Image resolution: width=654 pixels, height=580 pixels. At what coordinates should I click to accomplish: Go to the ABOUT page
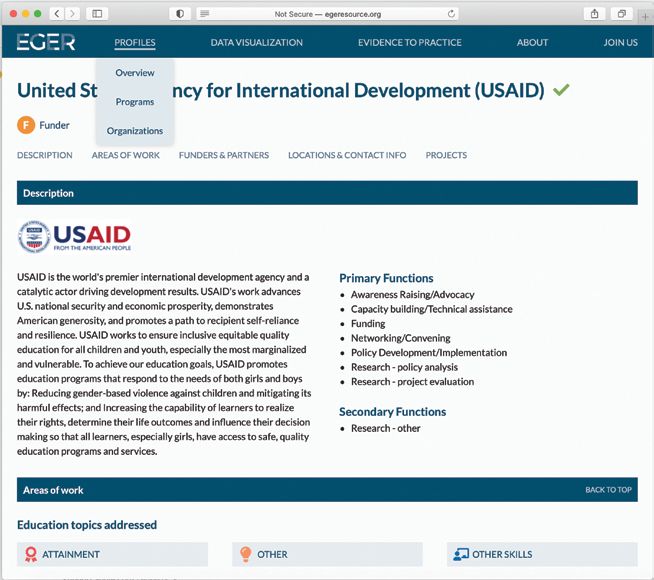[x=532, y=43]
